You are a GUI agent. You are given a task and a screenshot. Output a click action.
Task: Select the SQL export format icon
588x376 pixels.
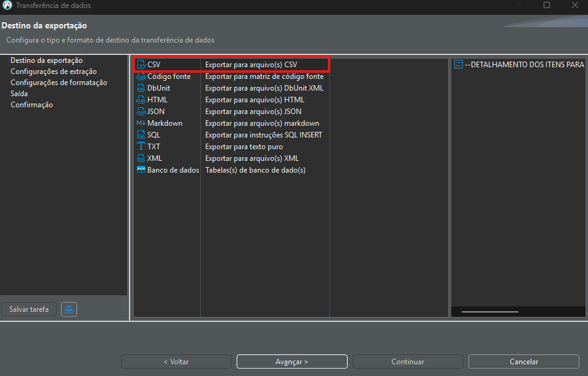141,135
